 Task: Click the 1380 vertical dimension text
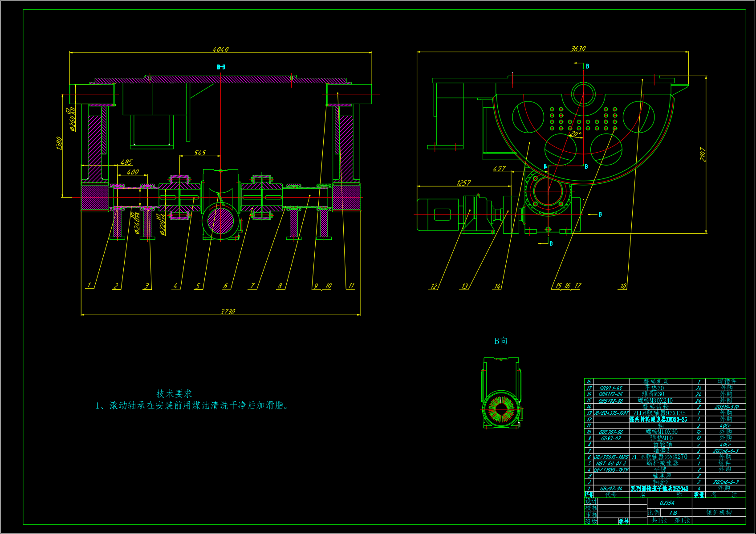[x=59, y=143]
